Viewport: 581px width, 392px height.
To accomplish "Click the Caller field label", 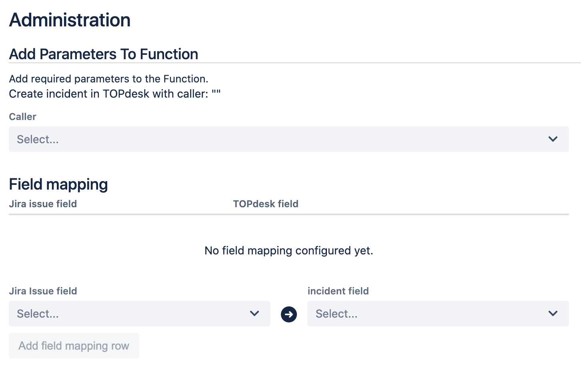I will (22, 117).
